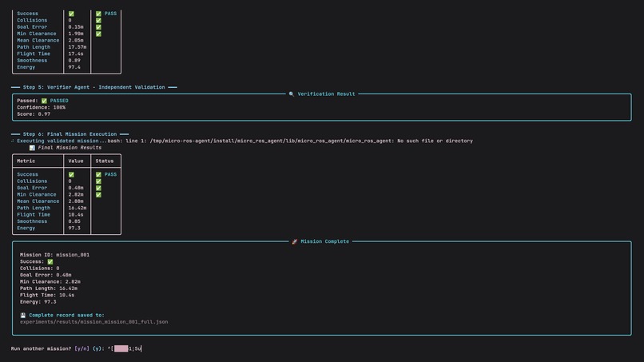This screenshot has width=644, height=362.
Task: Click the Confidence: 100% line
Action: point(41,108)
